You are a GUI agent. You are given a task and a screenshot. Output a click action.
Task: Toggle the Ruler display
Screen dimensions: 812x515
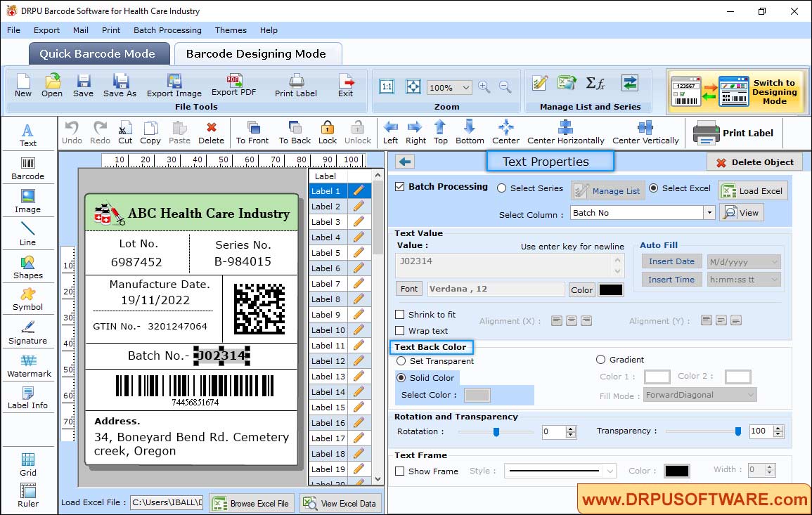pos(28,495)
